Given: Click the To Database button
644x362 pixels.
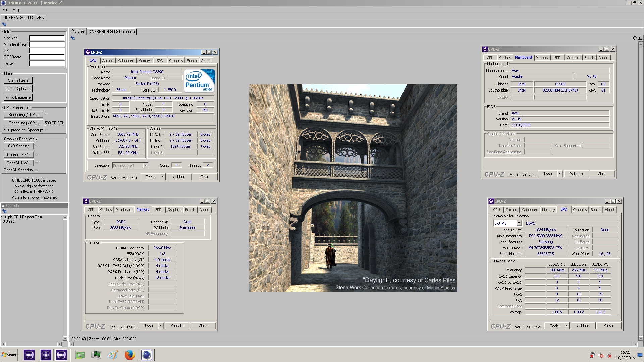Looking at the screenshot, I should coord(18,97).
